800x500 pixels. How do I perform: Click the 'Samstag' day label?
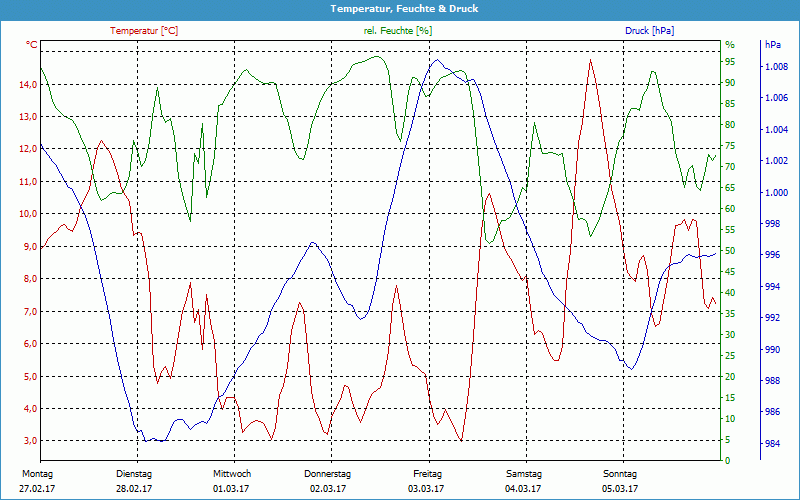[524, 474]
